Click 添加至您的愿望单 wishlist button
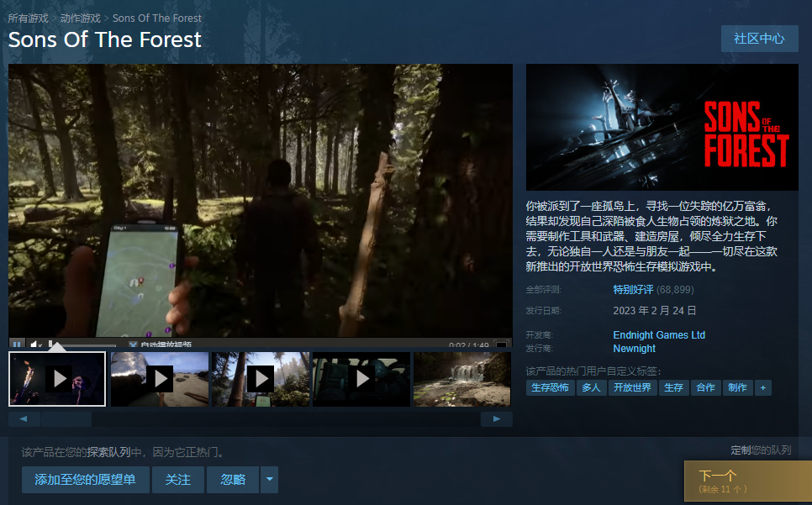Viewport: 812px width, 505px height. pos(86,480)
